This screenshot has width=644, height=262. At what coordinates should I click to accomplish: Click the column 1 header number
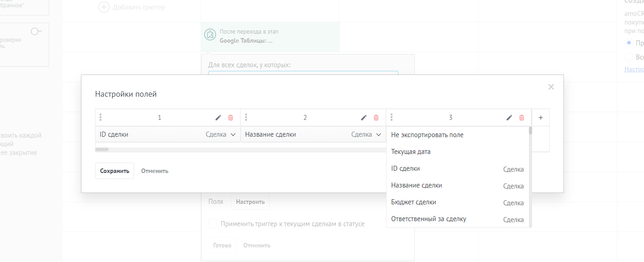pos(160,118)
